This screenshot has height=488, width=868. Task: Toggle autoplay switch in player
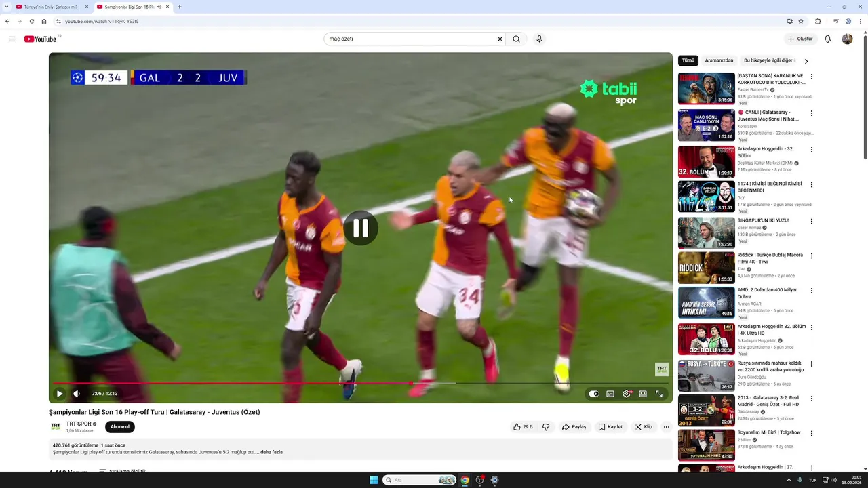(x=594, y=393)
